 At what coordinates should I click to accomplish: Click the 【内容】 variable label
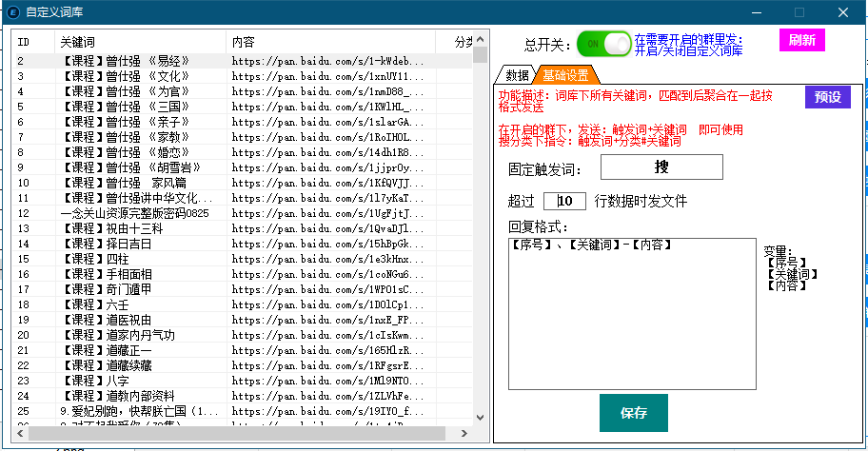tap(786, 285)
